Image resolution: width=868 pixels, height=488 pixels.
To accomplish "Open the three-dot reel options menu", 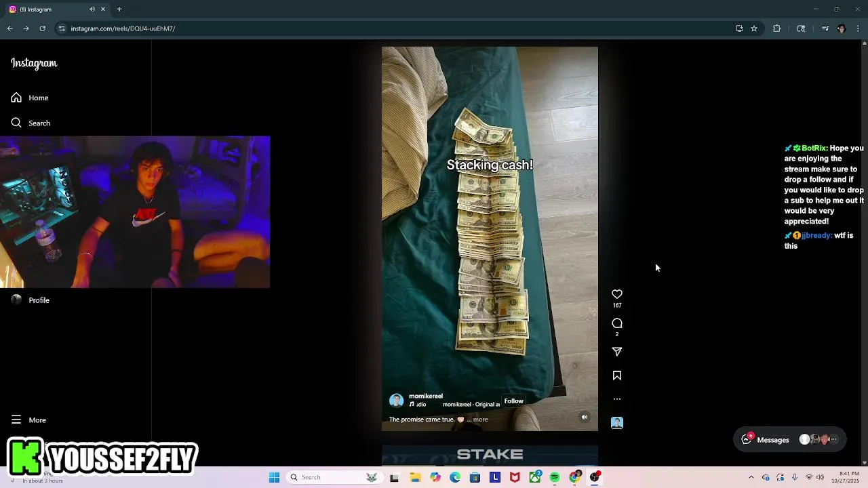I will tap(617, 399).
